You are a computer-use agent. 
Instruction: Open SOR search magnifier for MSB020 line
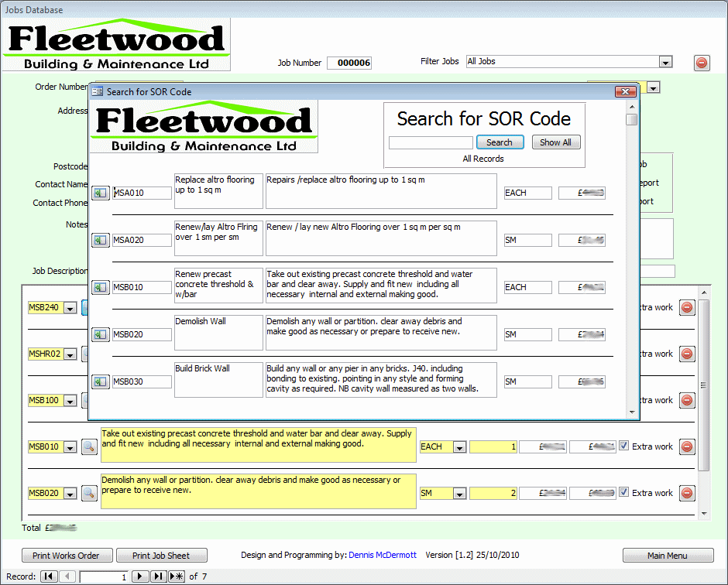pos(89,493)
